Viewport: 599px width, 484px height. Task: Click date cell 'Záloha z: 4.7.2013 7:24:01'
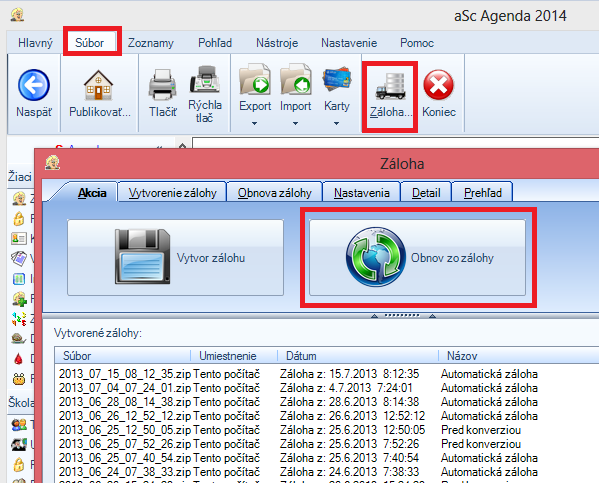346,388
